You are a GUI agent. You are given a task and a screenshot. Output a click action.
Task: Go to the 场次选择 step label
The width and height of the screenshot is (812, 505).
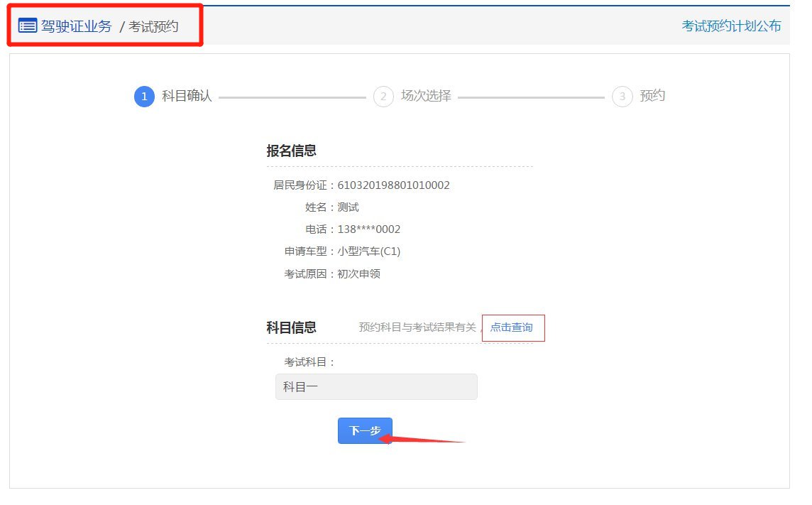[x=426, y=96]
